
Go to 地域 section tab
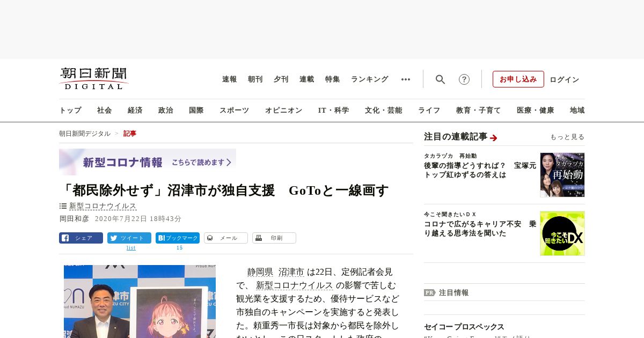(577, 111)
